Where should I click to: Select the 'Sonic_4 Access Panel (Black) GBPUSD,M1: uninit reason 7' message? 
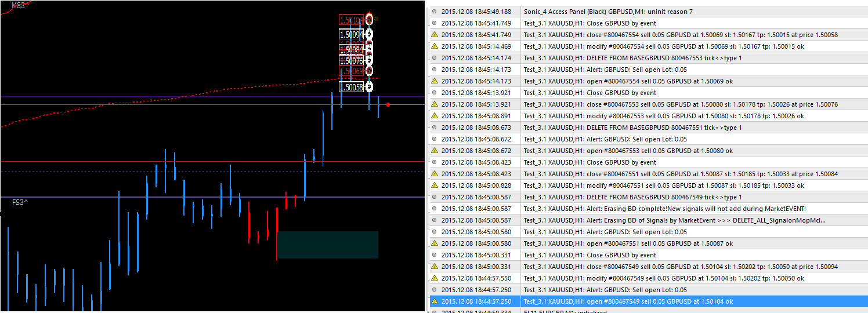point(608,12)
